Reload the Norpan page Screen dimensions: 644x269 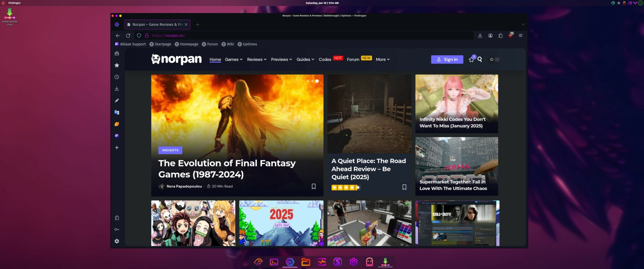(128, 35)
